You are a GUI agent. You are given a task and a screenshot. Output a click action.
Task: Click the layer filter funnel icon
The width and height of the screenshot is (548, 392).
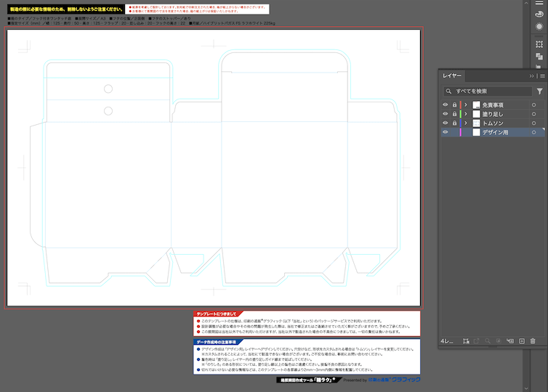pos(539,91)
